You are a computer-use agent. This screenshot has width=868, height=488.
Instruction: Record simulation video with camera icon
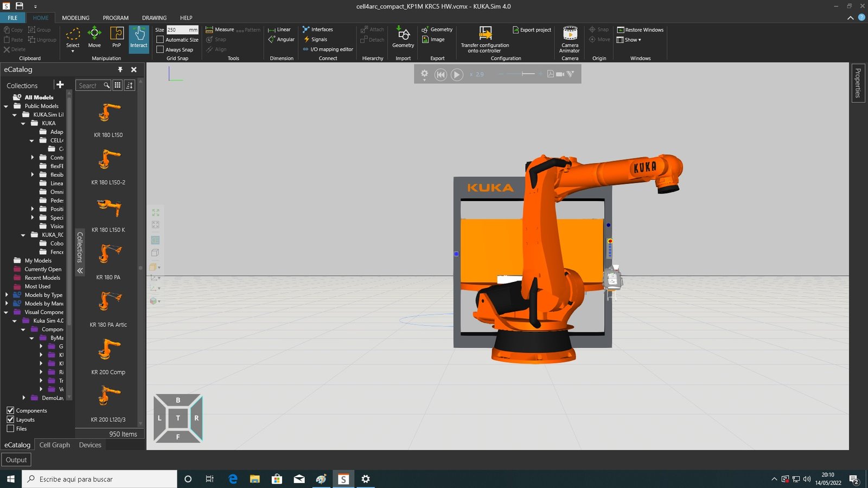[560, 74]
